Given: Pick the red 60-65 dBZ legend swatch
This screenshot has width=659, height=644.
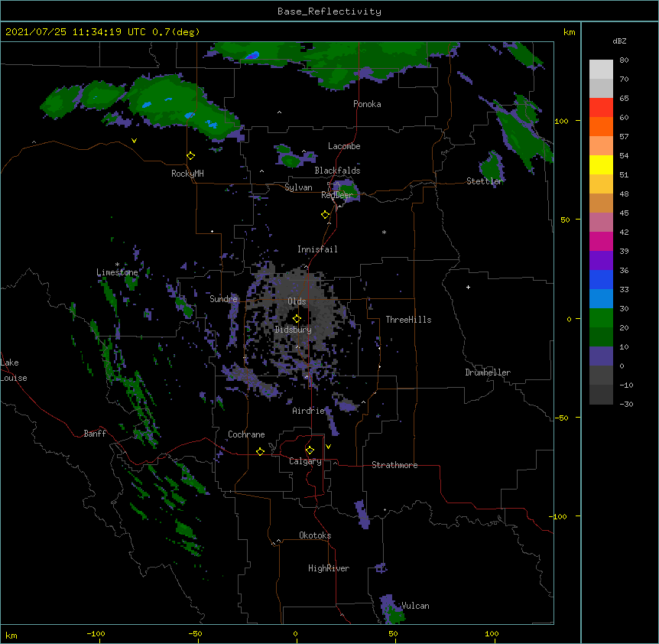Looking at the screenshot, I should click(601, 107).
